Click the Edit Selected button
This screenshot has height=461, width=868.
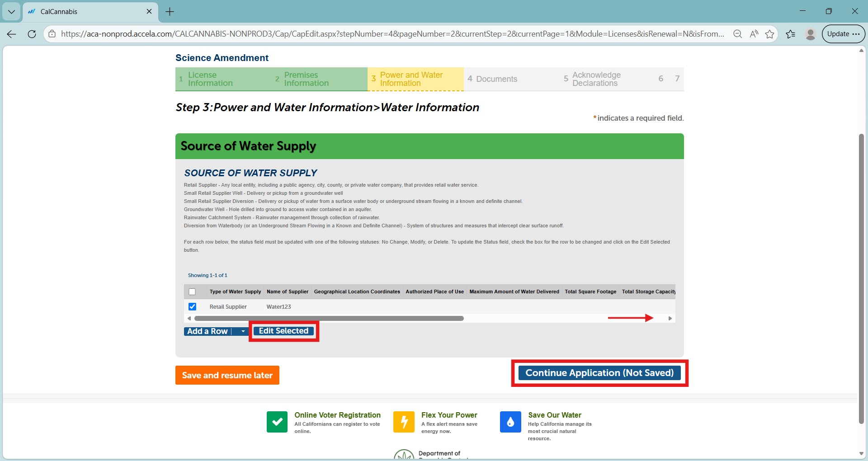point(283,331)
